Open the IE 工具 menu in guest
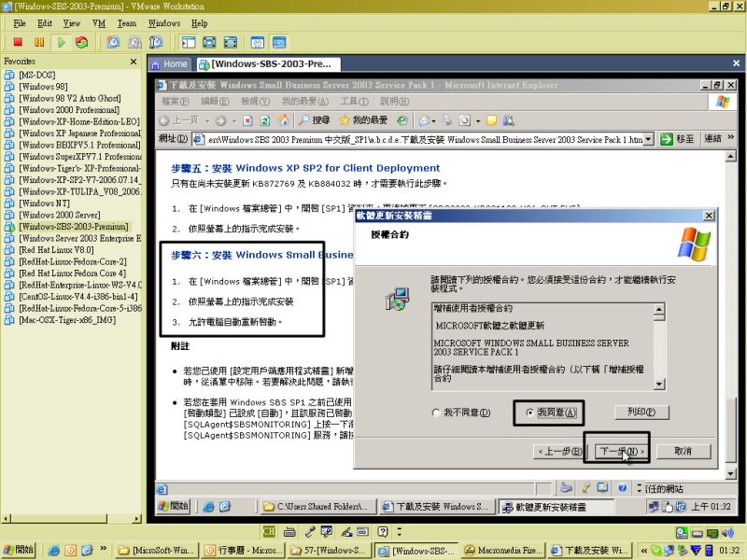The width and height of the screenshot is (747, 560). (x=355, y=102)
